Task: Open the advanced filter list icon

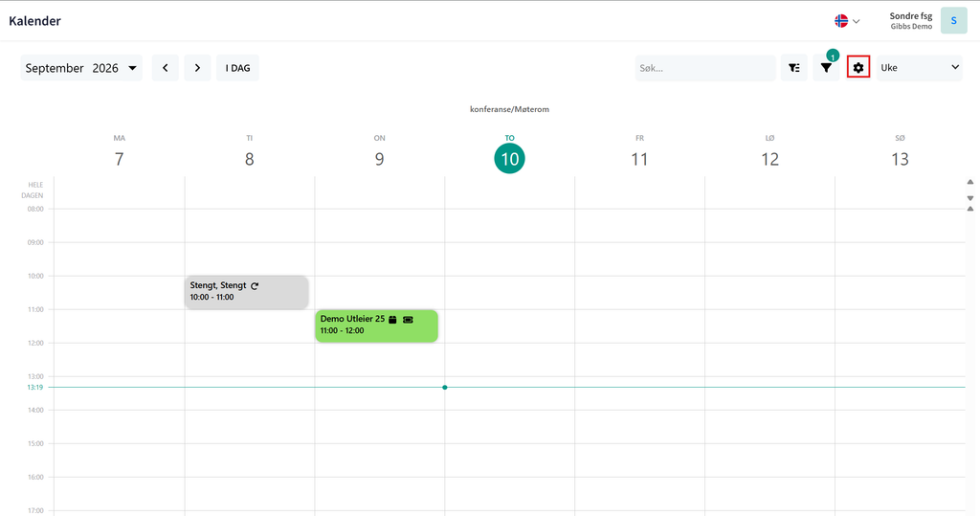Action: pos(793,68)
